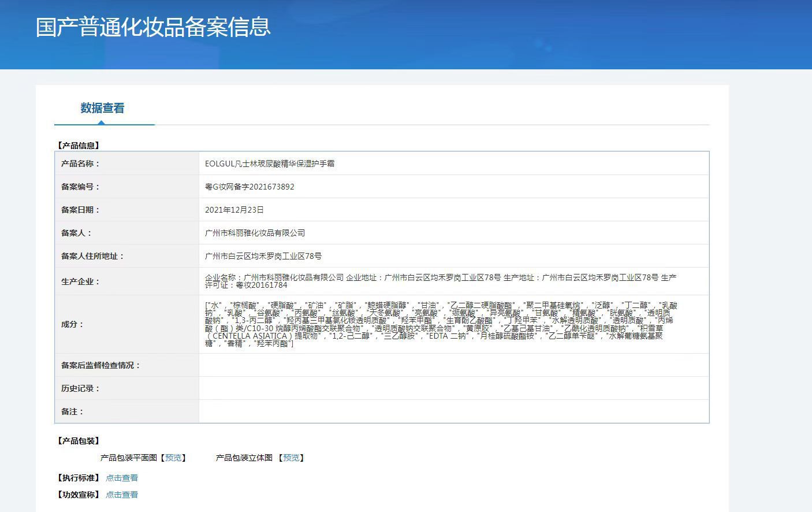Click 点击查看 next to 功效宣称
The height and width of the screenshot is (512, 812).
pos(122,495)
